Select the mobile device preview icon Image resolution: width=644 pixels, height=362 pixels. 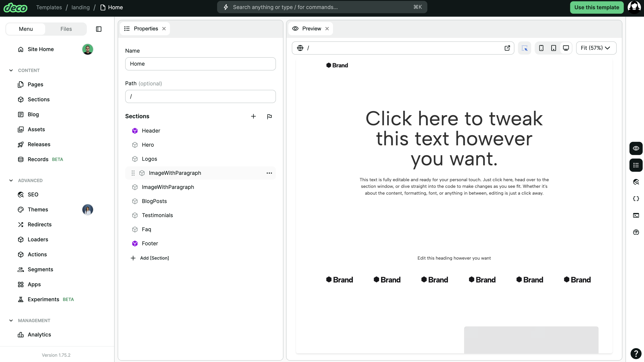click(541, 48)
